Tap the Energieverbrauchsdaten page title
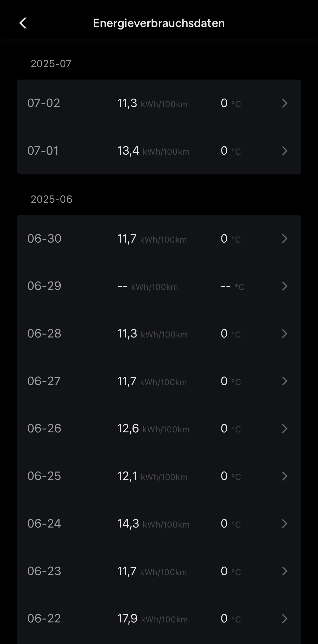 coord(159,23)
